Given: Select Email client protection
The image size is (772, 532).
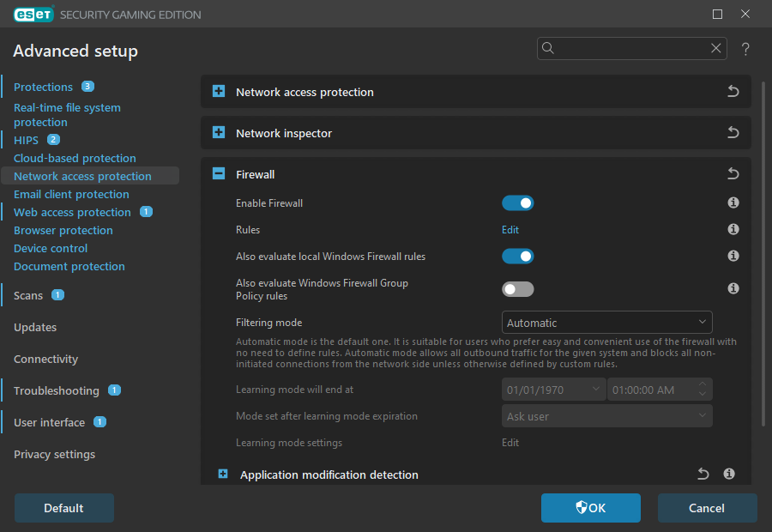Looking at the screenshot, I should (71, 194).
